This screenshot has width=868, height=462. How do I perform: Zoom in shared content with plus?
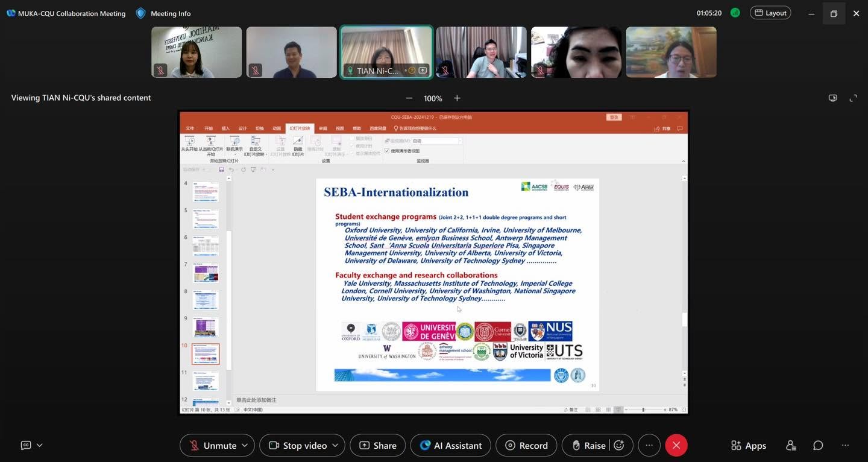pyautogui.click(x=457, y=98)
